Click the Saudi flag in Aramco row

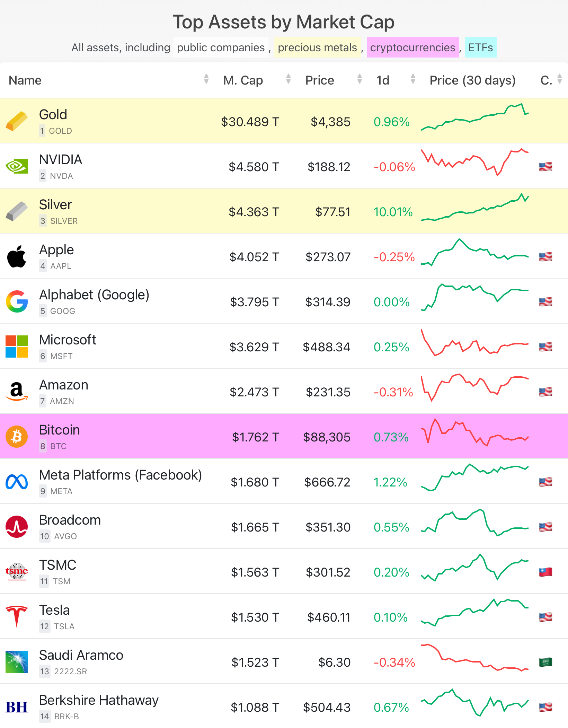(x=545, y=662)
